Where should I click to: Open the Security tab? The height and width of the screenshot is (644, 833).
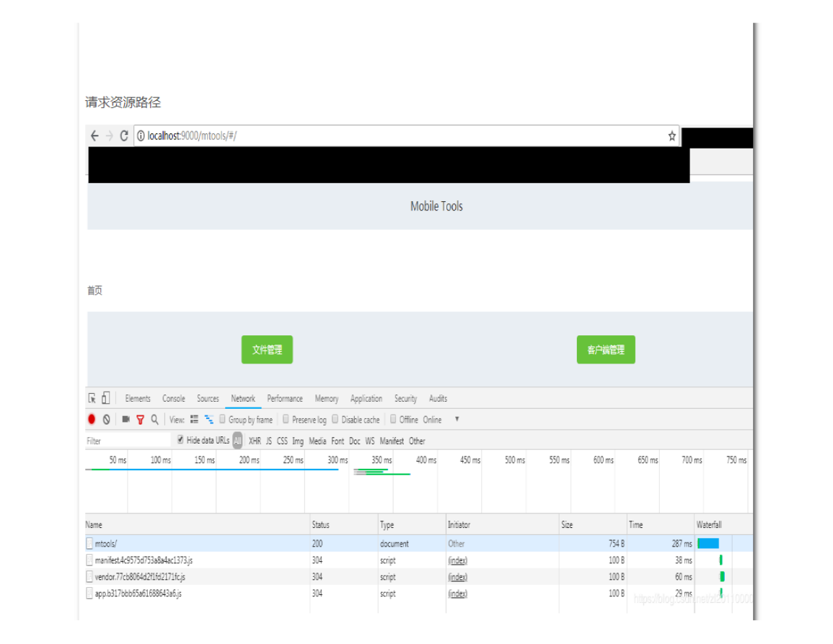click(405, 399)
